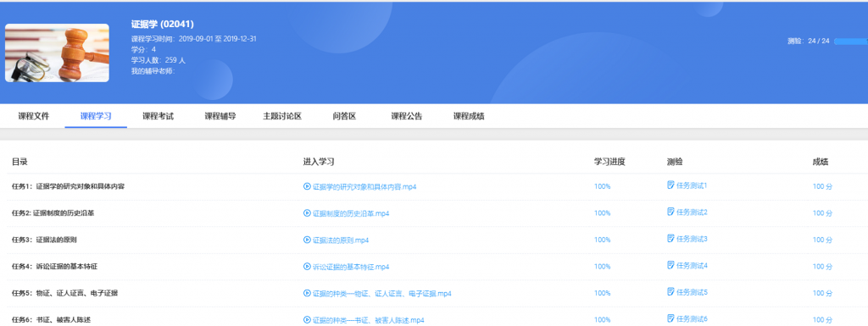Click the quiz icon beside 任务测试3
This screenshot has width=868, height=326.
[671, 238]
